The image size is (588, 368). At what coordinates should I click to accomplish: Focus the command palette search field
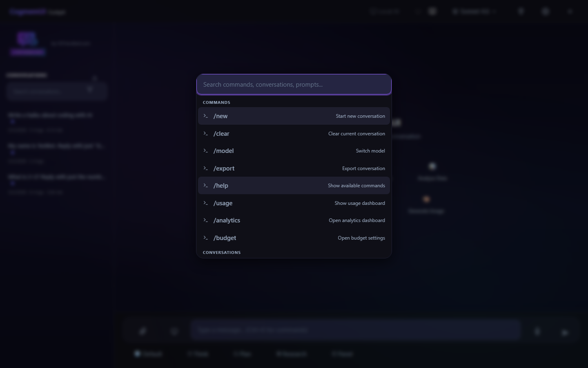[x=294, y=85]
